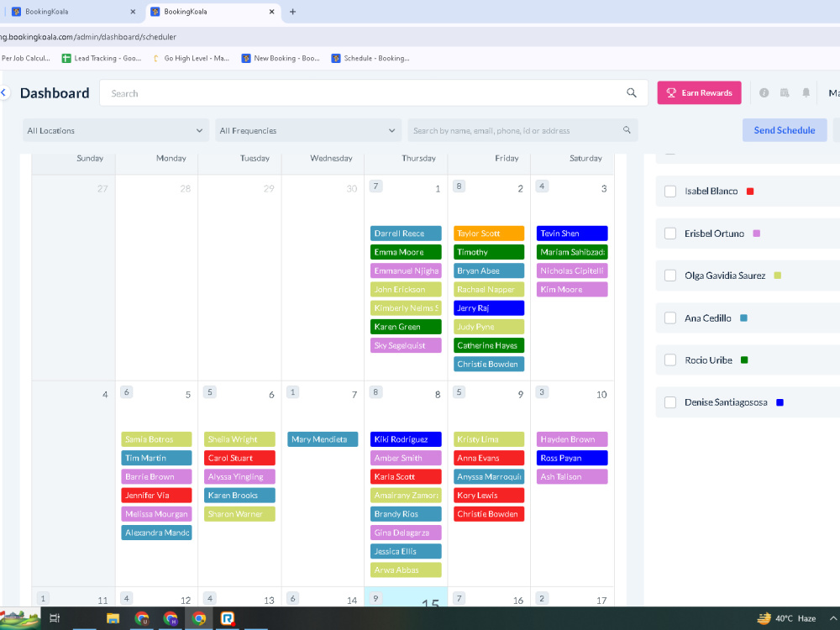
Task: Open Tevin Shen booking on Saturday
Action: click(x=571, y=233)
